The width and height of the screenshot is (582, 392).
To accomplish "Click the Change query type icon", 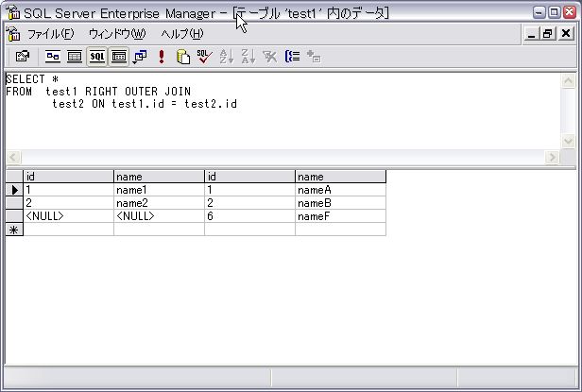I will tap(140, 57).
